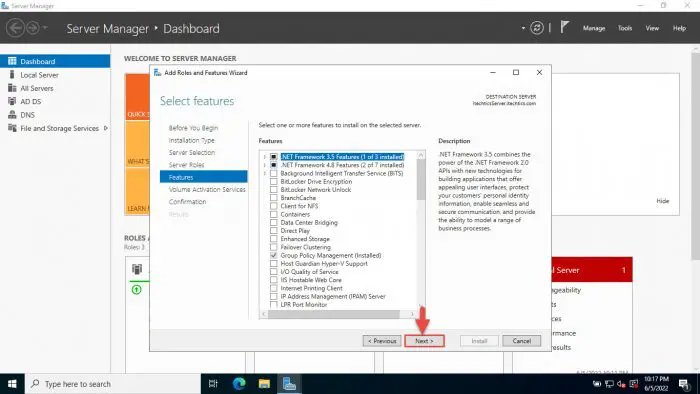Open Microsoft Edge from the taskbar

point(239,384)
